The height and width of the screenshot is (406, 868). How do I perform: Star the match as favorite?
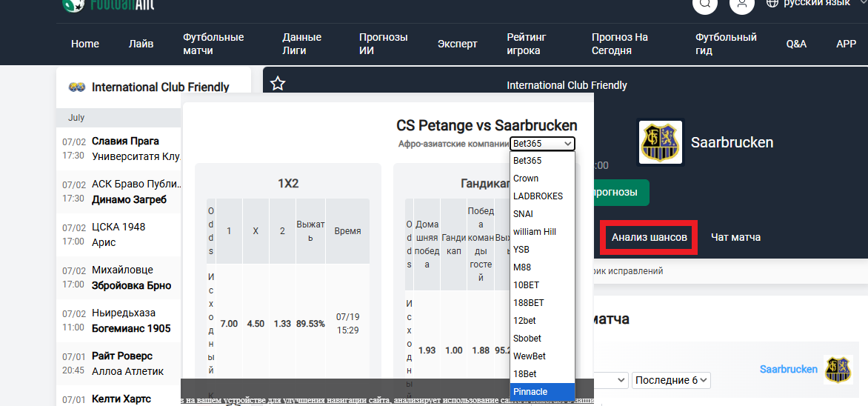click(x=278, y=84)
